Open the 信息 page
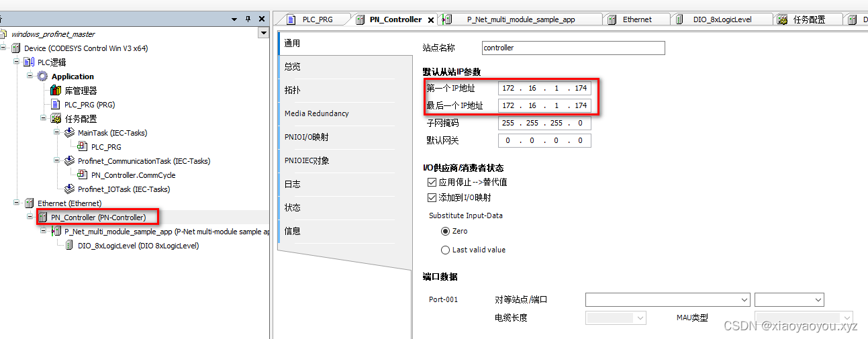 click(344, 231)
